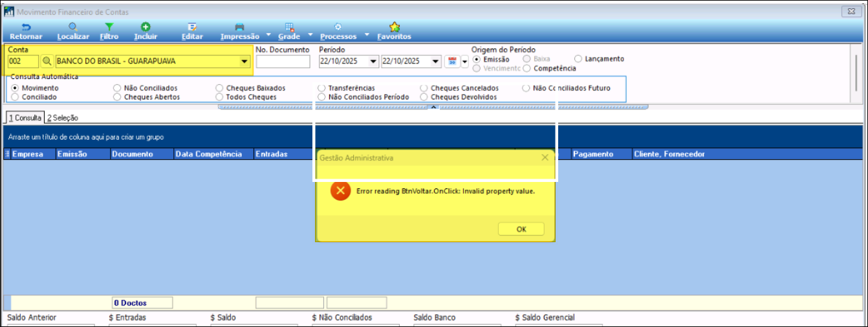Screen dimensions: 868x327
Task: Expand the Banco do Brasil account dropdown
Action: point(244,62)
